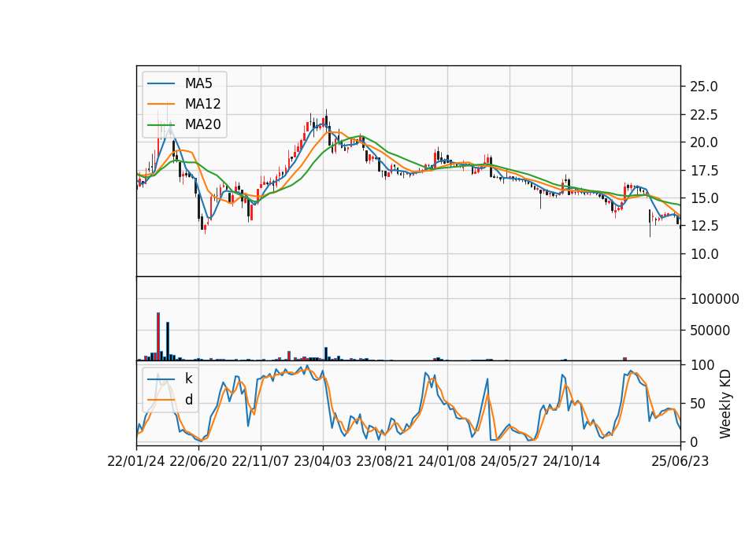Click the 100000 volume axis label
This screenshot has width=756, height=543.
[x=715, y=299]
